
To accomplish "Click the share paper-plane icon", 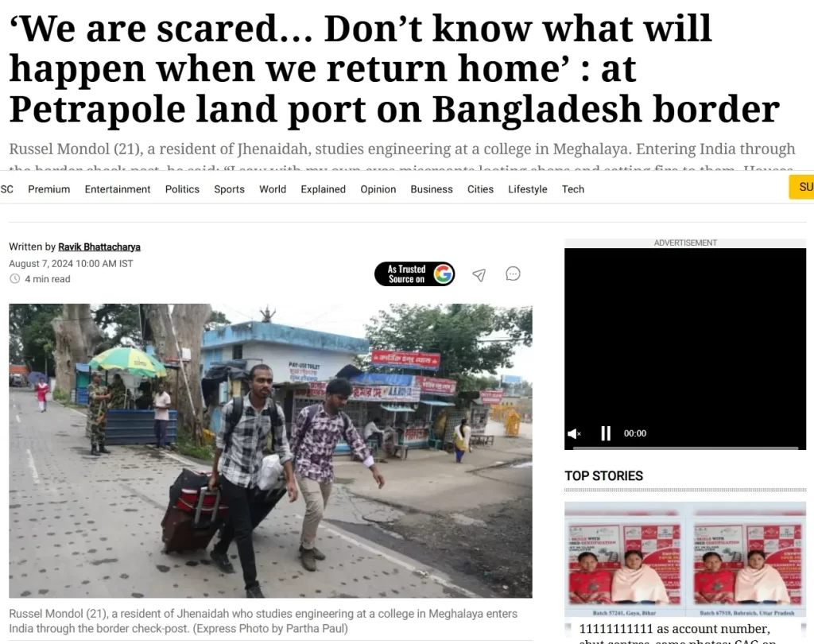I will 479,275.
